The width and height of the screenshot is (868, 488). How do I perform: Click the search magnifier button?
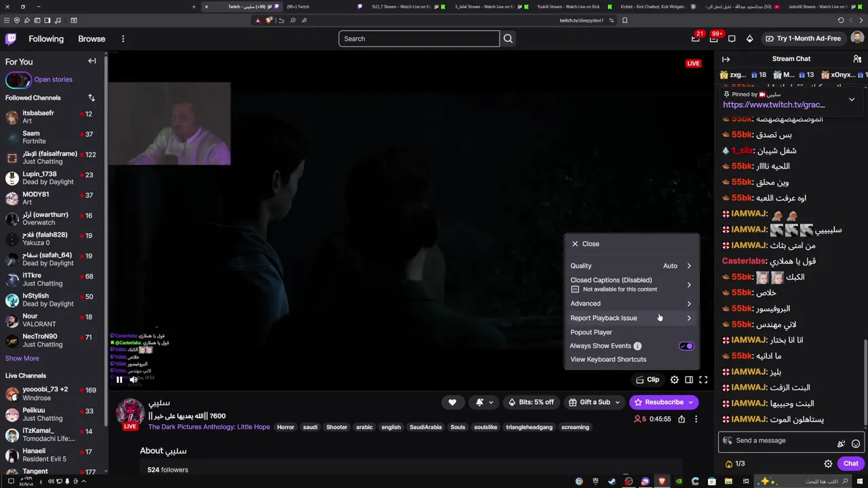[508, 39]
